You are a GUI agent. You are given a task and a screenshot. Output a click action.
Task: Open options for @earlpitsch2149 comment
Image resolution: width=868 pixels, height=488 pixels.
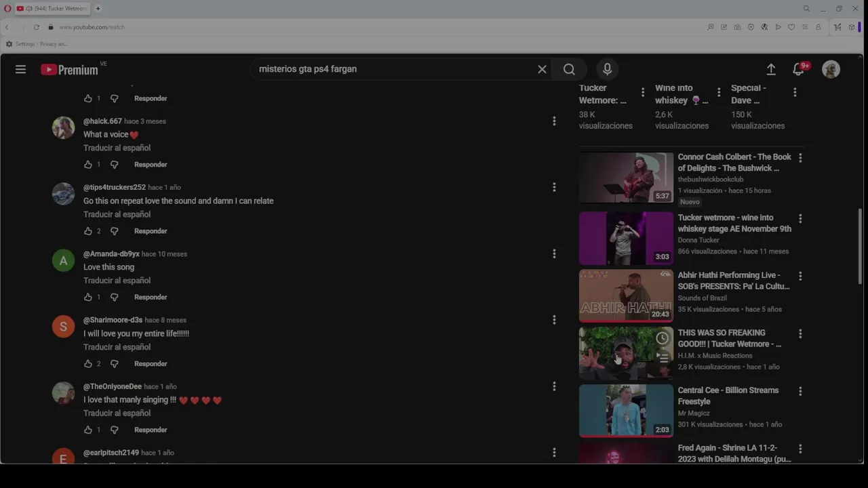pyautogui.click(x=554, y=453)
